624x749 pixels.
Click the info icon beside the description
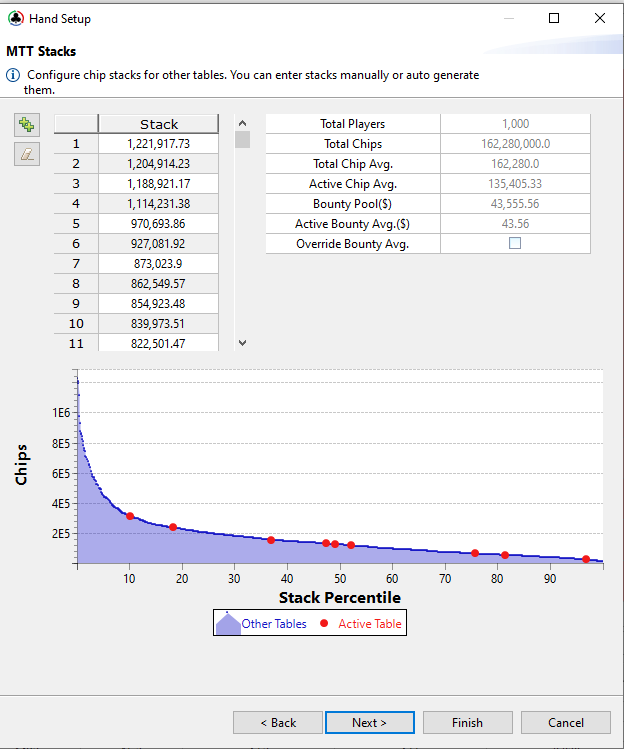click(x=13, y=76)
